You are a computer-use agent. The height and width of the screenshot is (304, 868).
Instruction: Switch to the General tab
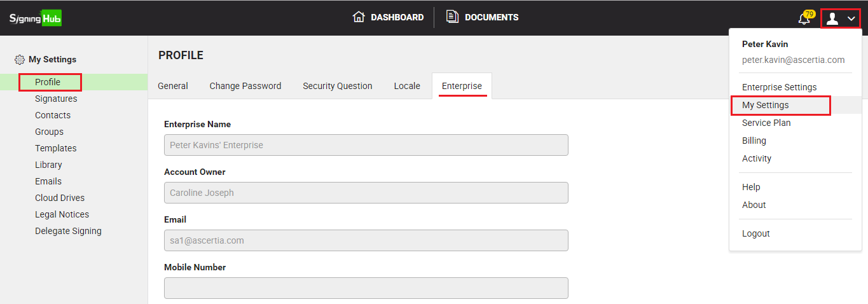[x=173, y=86]
